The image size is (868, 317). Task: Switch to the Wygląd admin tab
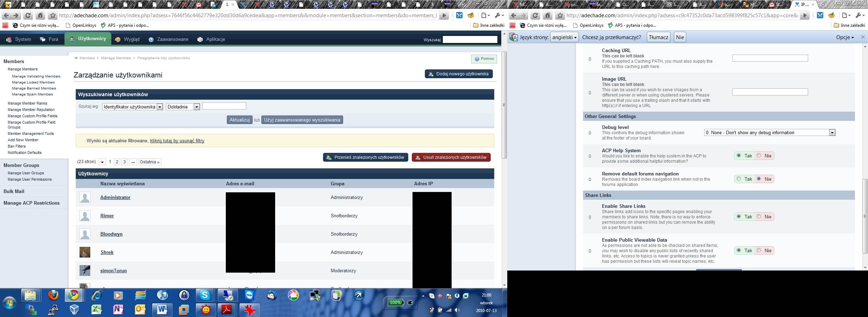pos(128,39)
